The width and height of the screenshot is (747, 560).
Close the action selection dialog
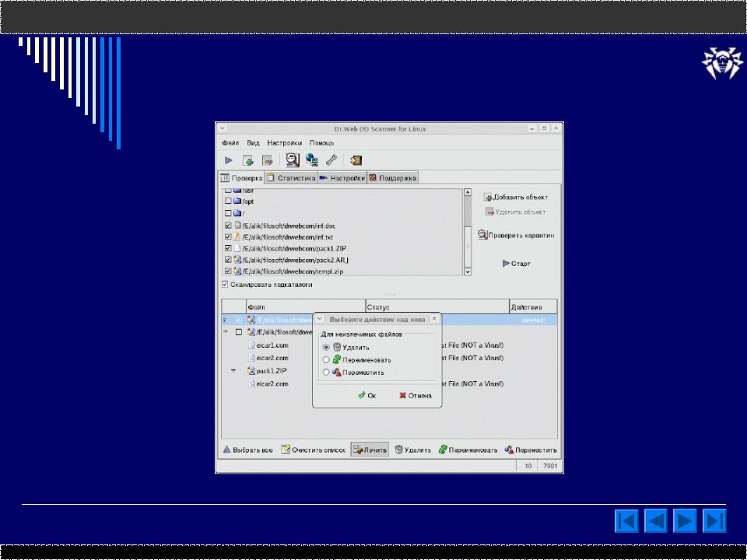pos(434,319)
